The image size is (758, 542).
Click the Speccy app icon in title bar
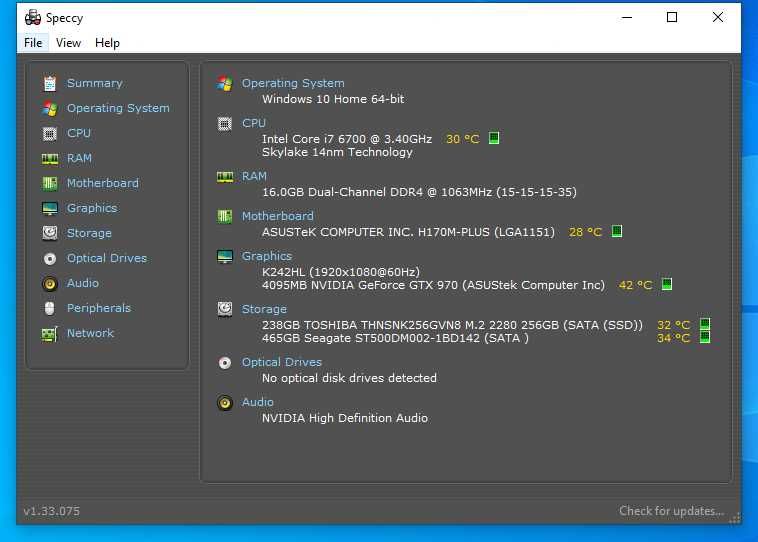(32, 18)
